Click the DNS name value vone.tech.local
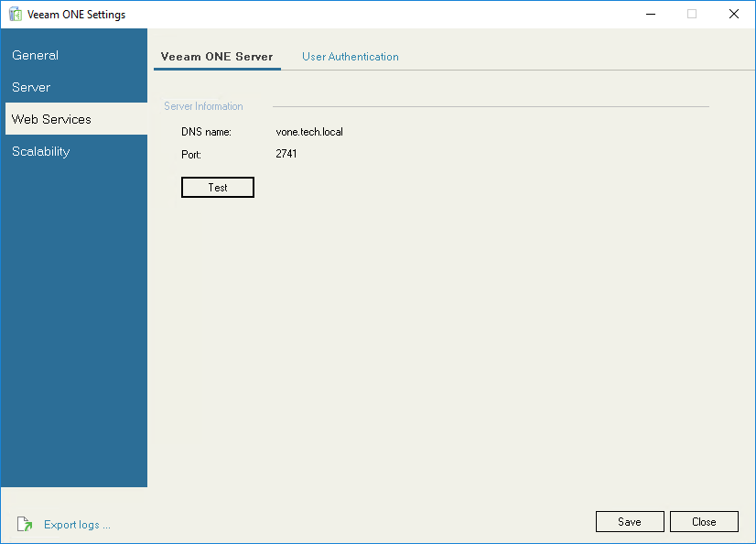This screenshot has width=756, height=544. [308, 131]
